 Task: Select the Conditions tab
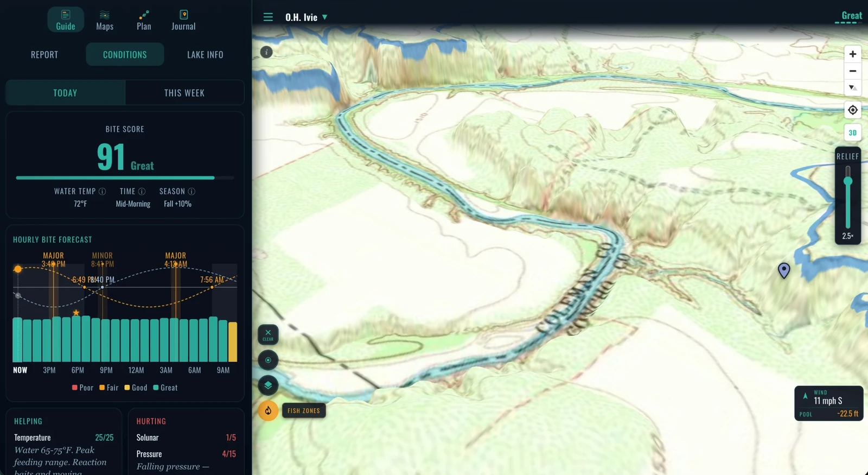coord(125,54)
